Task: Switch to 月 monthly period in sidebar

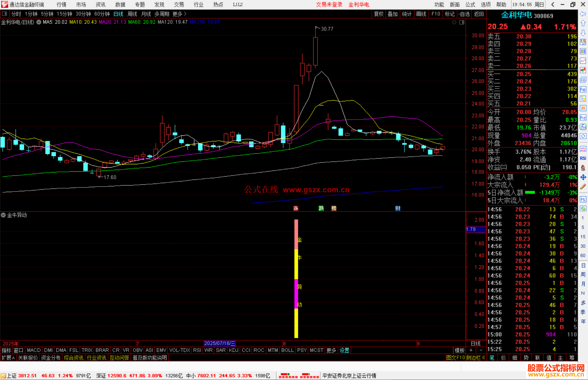Action: 583,284
